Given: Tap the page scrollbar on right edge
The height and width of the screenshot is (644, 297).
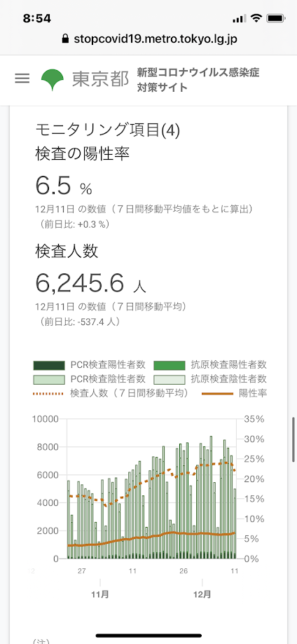Looking at the screenshot, I should pos(294,439).
